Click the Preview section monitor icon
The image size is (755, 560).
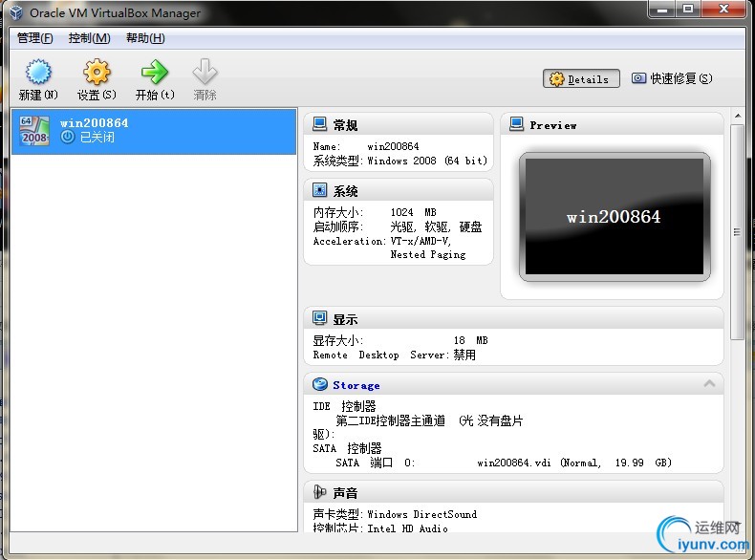coord(516,123)
